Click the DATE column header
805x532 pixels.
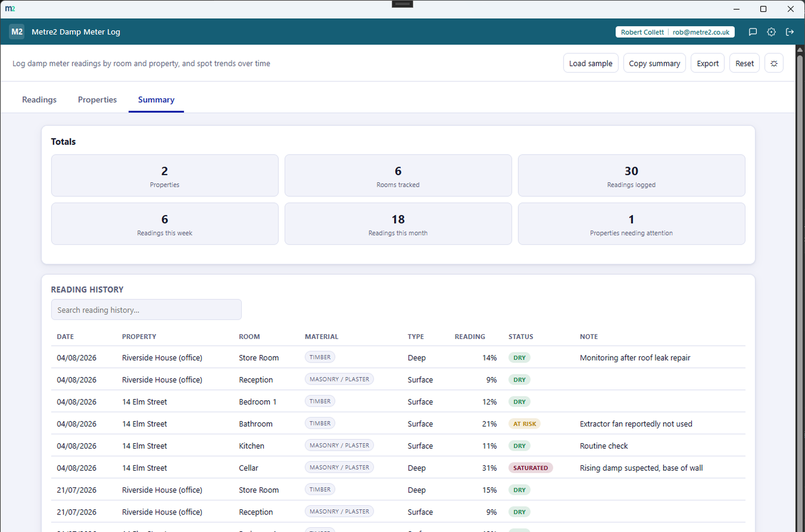(x=65, y=336)
